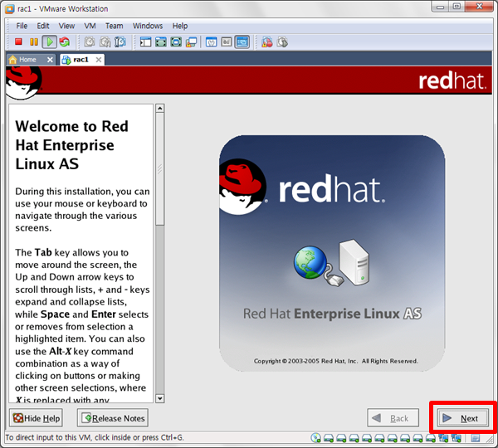Viewport: 498px width, 448px height.
Task: Click the help panel scroll-down arrow
Action: (159, 398)
